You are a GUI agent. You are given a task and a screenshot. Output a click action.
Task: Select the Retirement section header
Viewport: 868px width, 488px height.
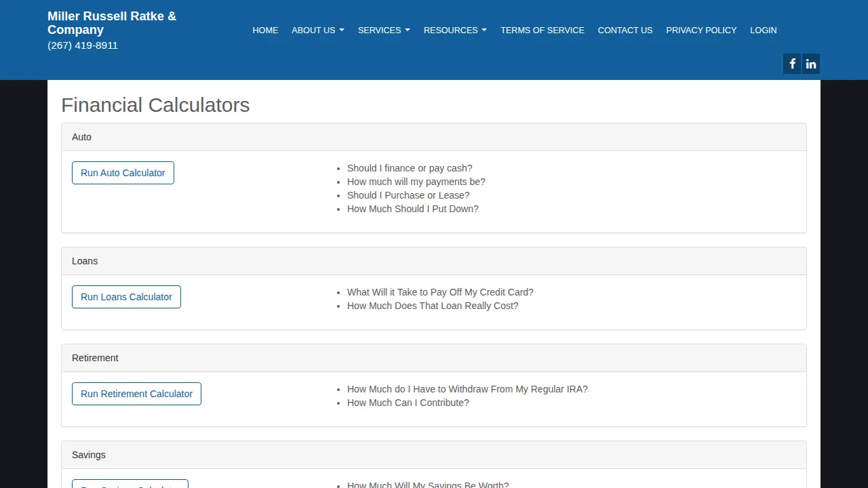(x=434, y=358)
